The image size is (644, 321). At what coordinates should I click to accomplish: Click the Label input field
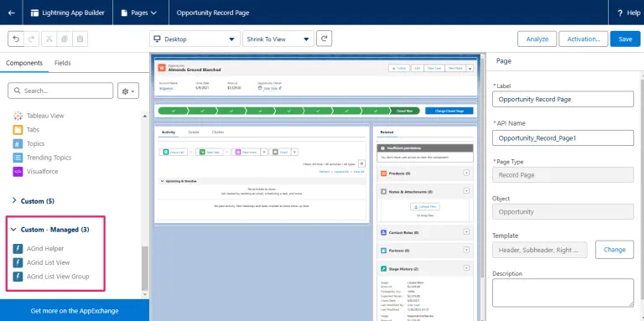563,100
